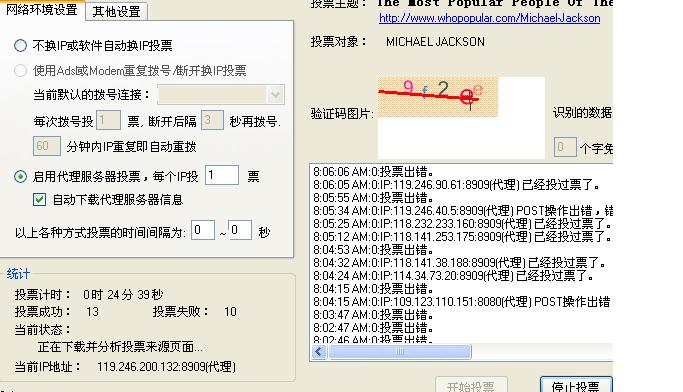Click the 投票计时 0时 24分 39秒 value
683x392 pixels.
click(123, 295)
